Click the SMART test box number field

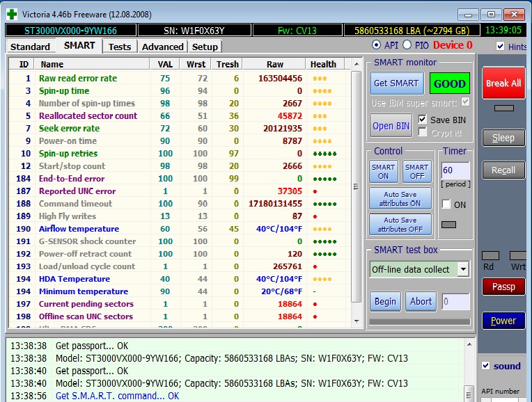455,301
